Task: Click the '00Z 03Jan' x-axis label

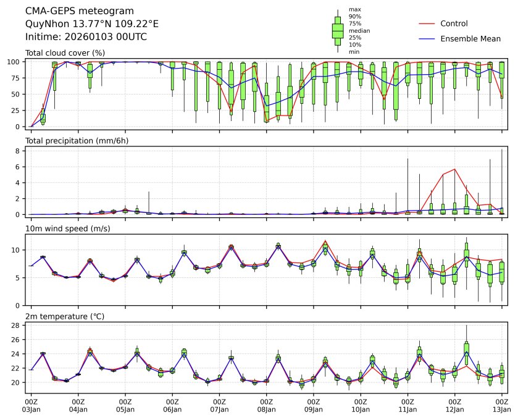Action: 31,405
